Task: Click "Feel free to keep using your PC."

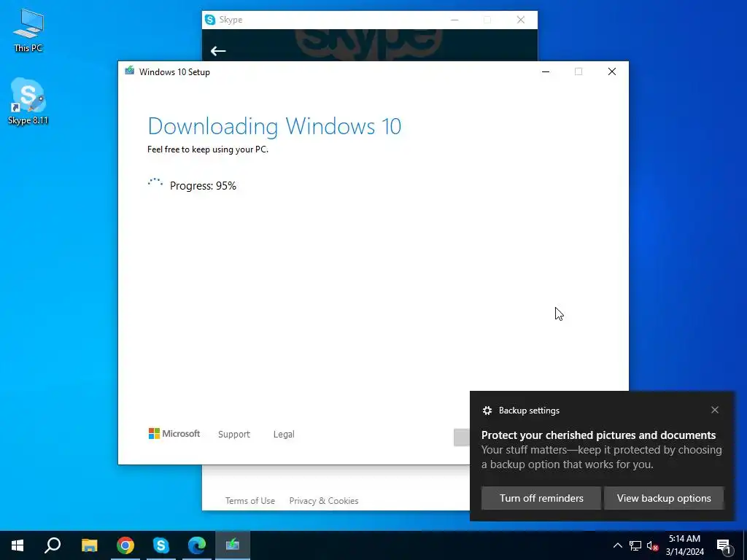Action: pos(208,149)
